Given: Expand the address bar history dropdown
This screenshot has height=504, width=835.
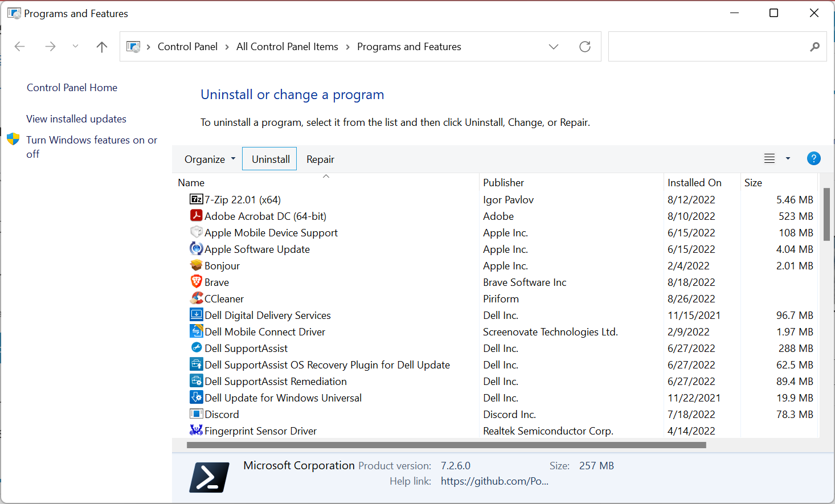Looking at the screenshot, I should [x=554, y=47].
